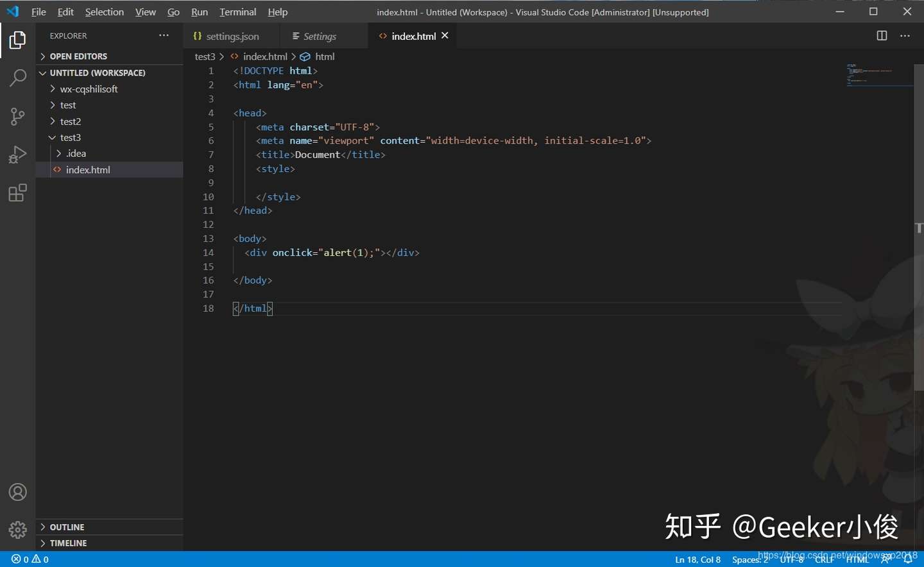Click the Split Editor Right icon
This screenshot has height=567, width=924.
pos(882,36)
